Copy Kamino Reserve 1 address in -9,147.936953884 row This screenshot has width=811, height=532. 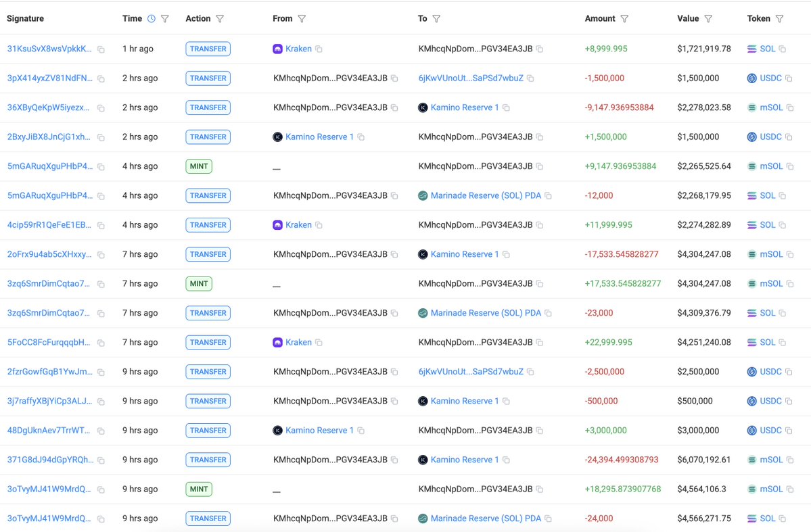tap(507, 108)
